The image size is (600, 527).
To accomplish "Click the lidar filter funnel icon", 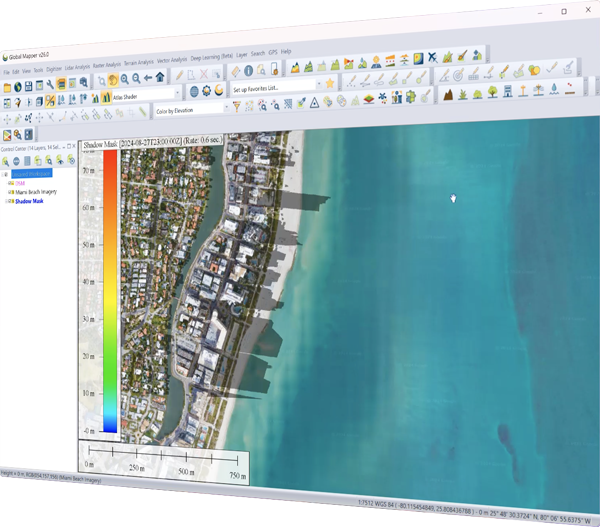I will pyautogui.click(x=237, y=106).
